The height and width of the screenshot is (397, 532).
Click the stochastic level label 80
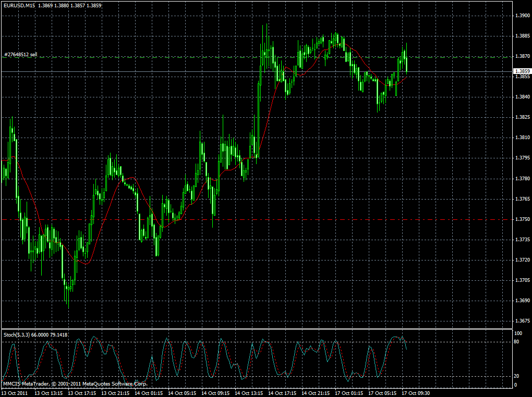click(516, 342)
